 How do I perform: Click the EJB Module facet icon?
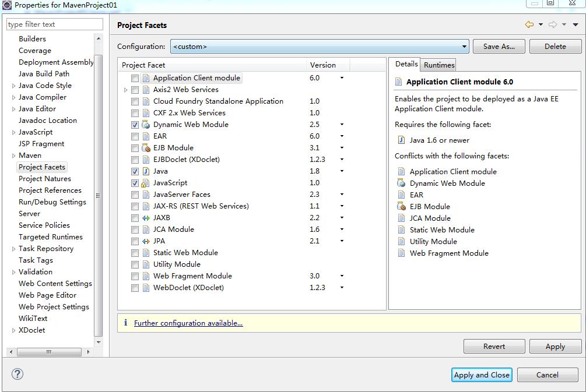coord(147,147)
